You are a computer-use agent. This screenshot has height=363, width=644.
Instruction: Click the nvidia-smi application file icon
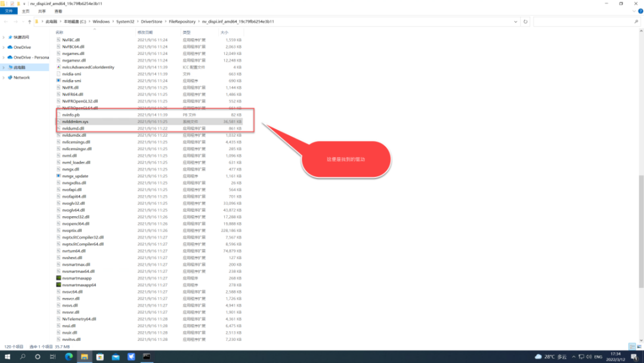pyautogui.click(x=58, y=81)
